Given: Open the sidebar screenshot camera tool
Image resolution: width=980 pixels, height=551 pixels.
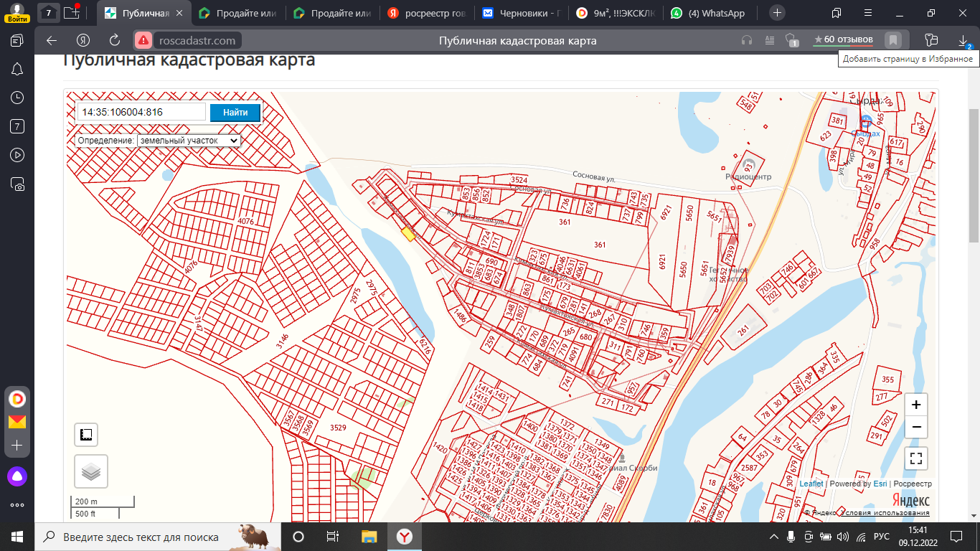Looking at the screenshot, I should [x=17, y=184].
